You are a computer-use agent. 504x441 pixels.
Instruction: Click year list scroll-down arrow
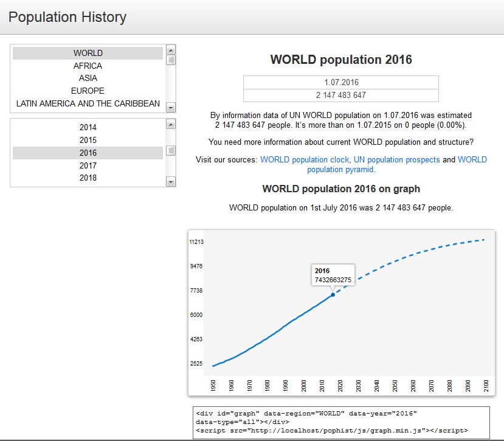point(171,182)
